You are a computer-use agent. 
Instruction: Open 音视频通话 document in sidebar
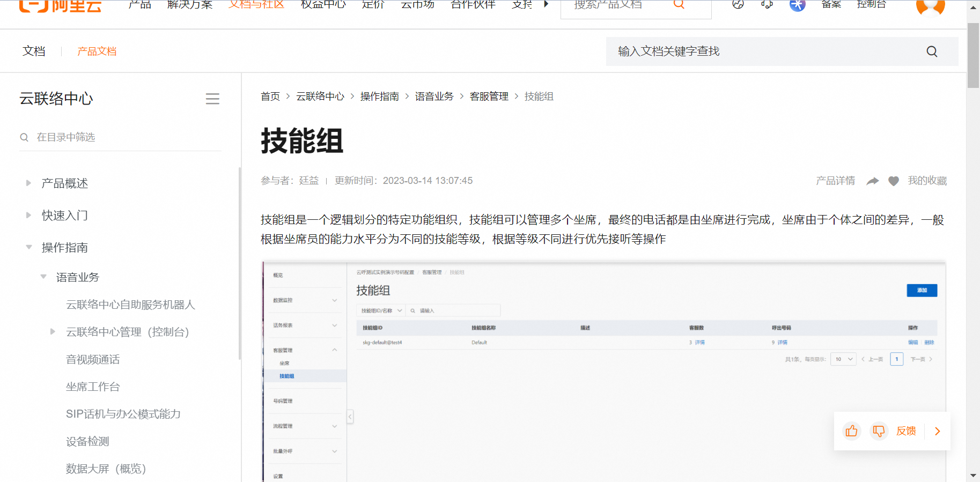pyautogui.click(x=93, y=359)
